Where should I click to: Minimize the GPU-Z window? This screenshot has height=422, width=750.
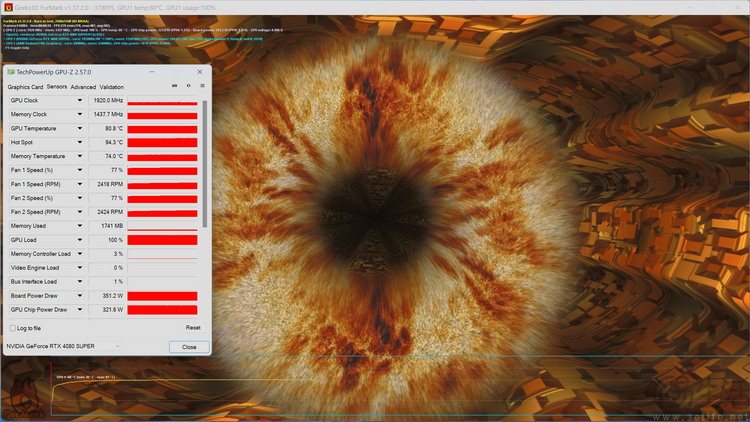(x=152, y=72)
